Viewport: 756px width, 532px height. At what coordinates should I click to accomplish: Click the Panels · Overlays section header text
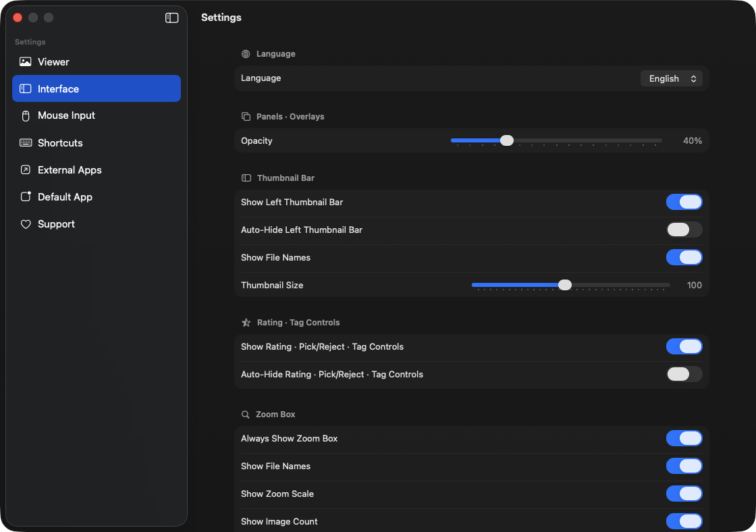coord(290,117)
